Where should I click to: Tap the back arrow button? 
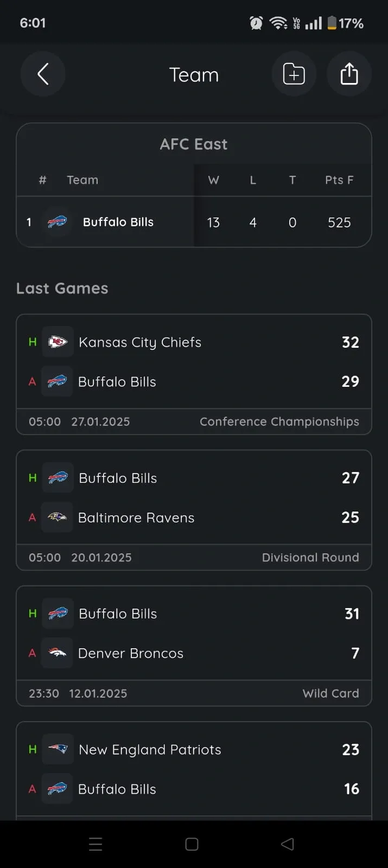click(x=43, y=74)
